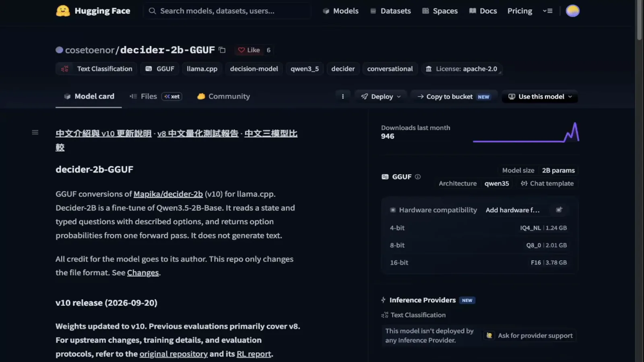The image size is (644, 362).
Task: Click the Text Classification tag
Action: pos(97,69)
